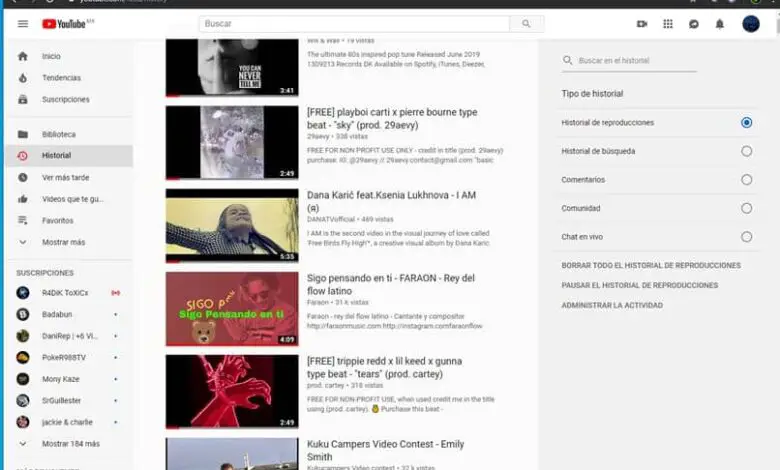The image size is (780, 470).
Task: Open the create video camera icon
Action: 642,23
